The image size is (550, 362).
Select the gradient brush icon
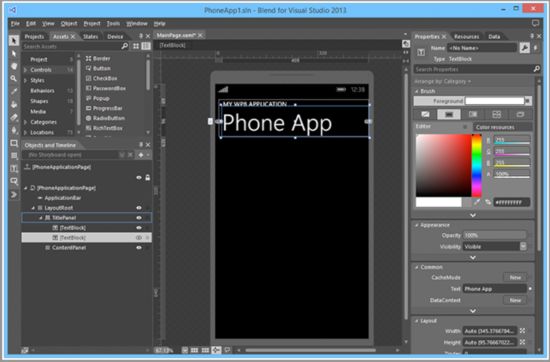pos(473,114)
